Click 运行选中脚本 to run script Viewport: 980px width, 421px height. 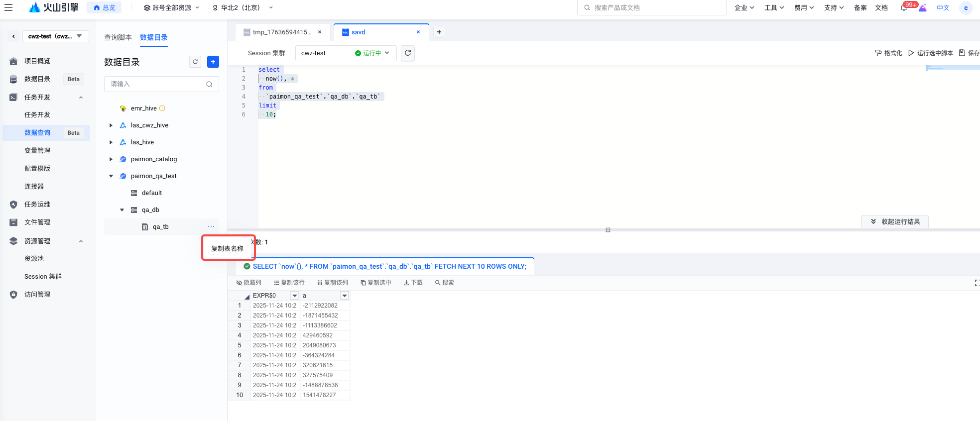(930, 53)
